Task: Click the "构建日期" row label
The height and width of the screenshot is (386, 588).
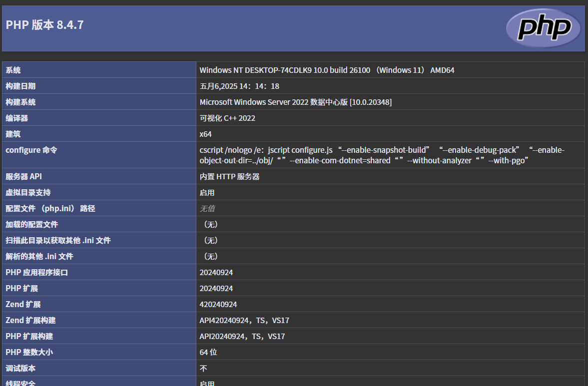Action: coord(21,86)
